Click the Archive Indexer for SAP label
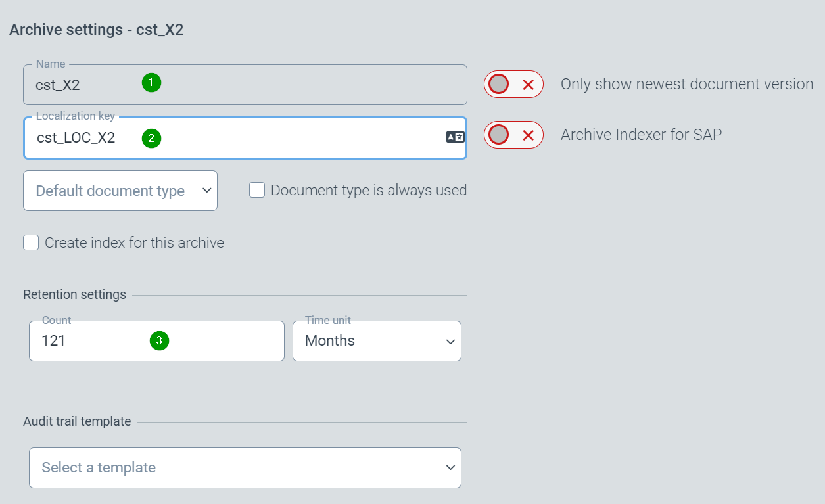 tap(641, 134)
